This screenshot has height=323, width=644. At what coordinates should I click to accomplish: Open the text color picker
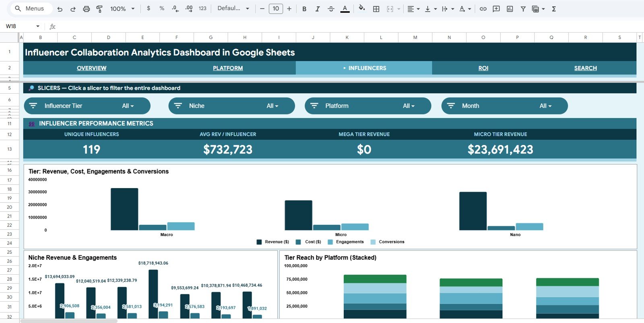click(x=345, y=9)
